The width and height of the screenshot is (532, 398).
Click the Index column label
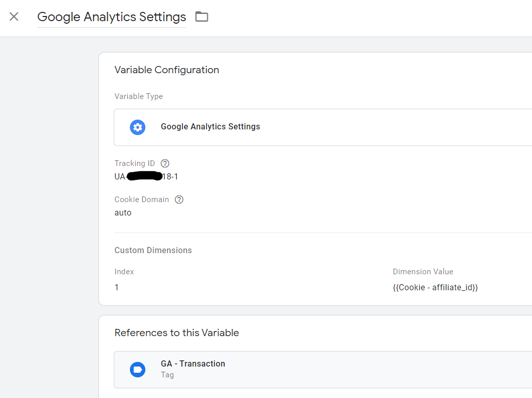tap(124, 272)
